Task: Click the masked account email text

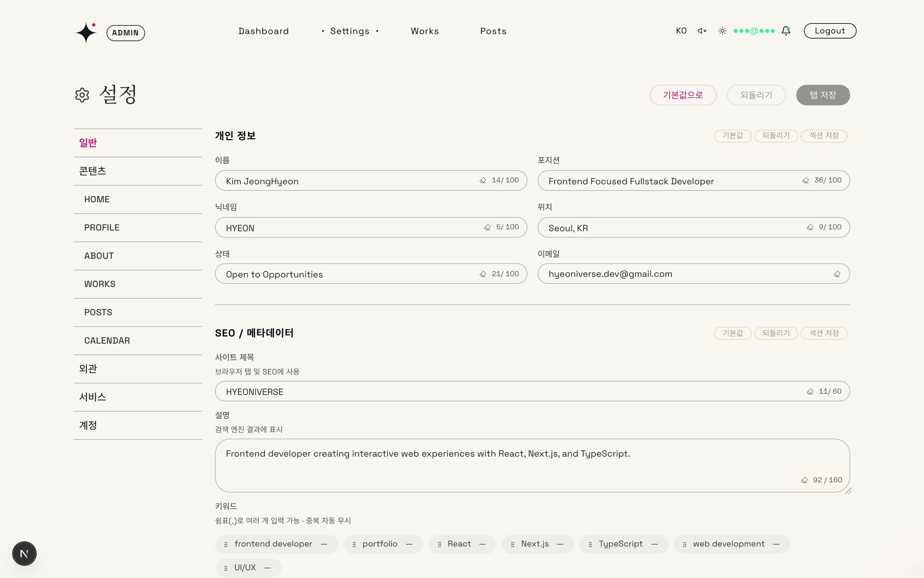Action: (754, 31)
